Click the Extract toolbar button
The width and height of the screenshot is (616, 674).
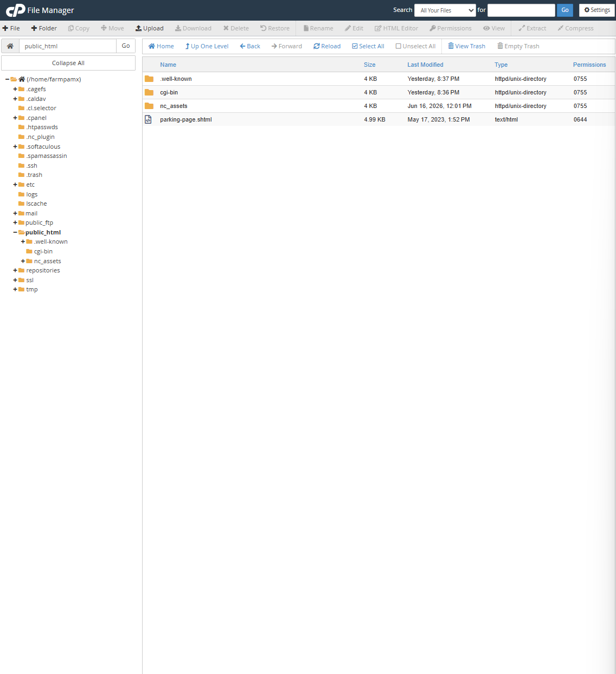click(x=532, y=28)
